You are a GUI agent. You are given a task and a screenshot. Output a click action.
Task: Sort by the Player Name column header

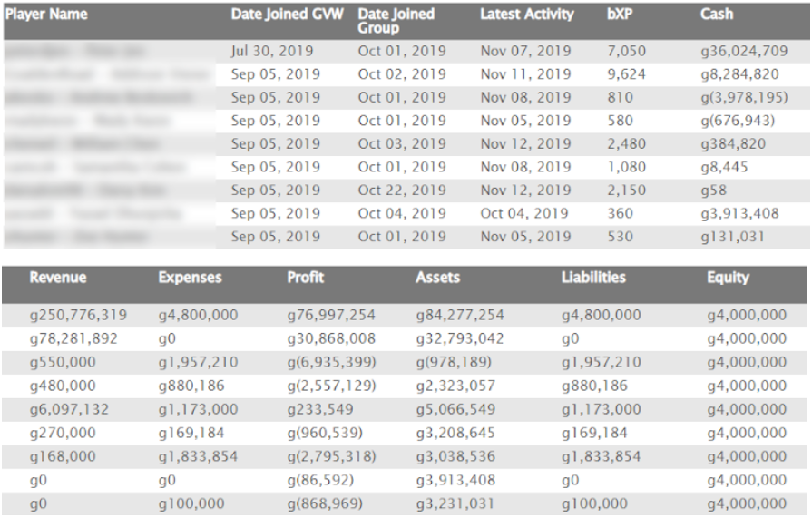[x=44, y=15]
